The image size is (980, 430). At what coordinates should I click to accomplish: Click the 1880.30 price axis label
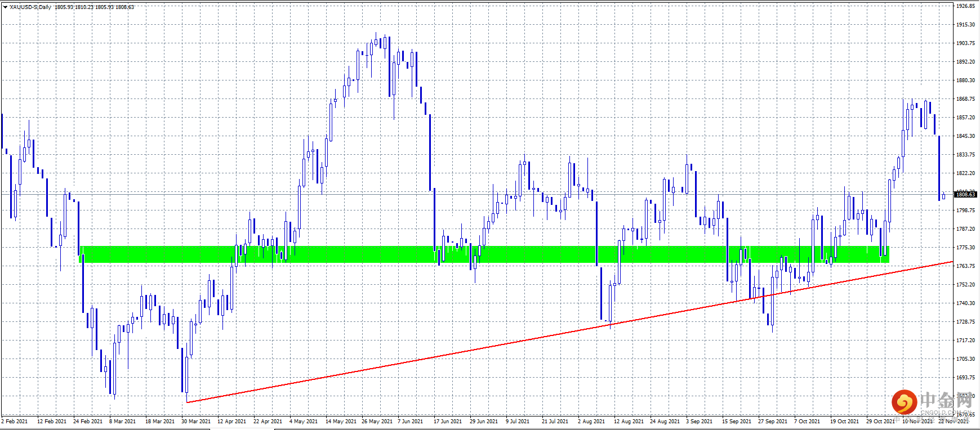coord(965,80)
